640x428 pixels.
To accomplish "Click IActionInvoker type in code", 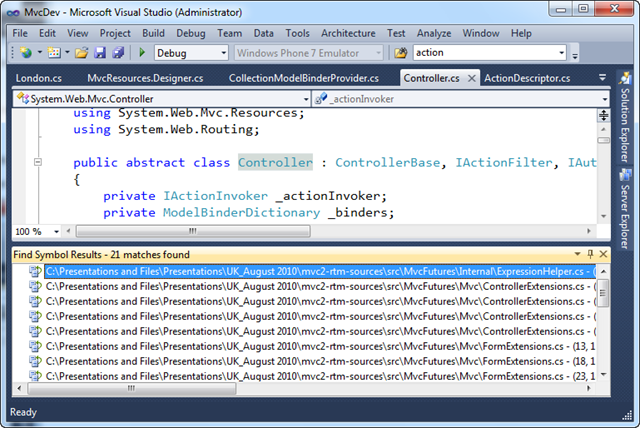I will click(216, 196).
